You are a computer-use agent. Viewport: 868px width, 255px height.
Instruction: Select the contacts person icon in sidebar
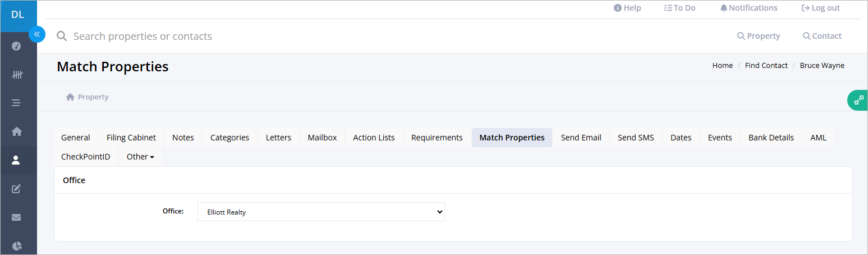tap(16, 160)
